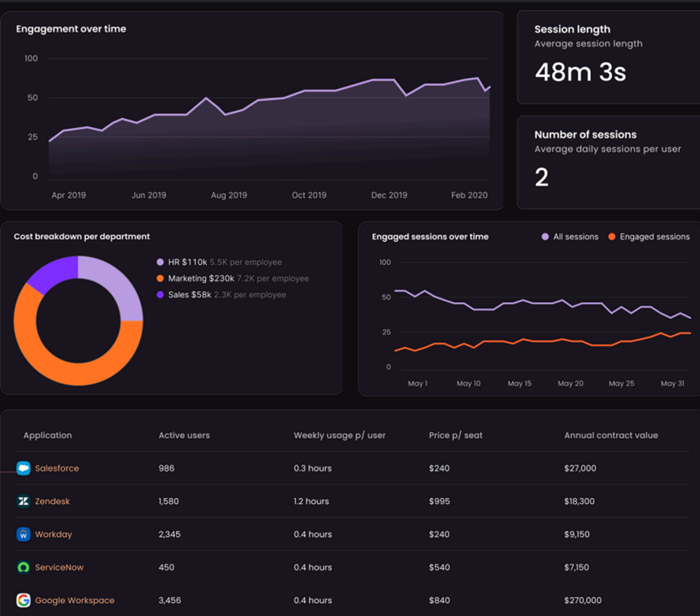
Task: Click the ServiceNow logo icon
Action: (x=23, y=567)
